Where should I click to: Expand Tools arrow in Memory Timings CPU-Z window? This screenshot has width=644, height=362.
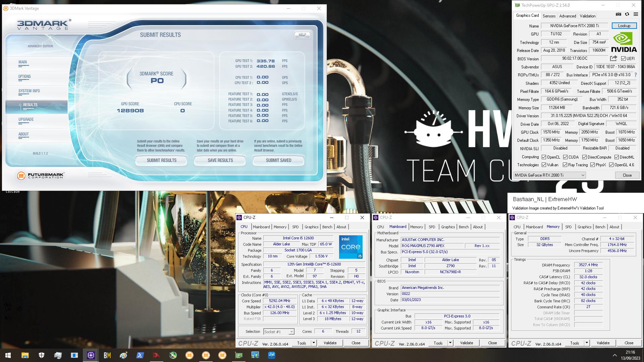(587, 343)
